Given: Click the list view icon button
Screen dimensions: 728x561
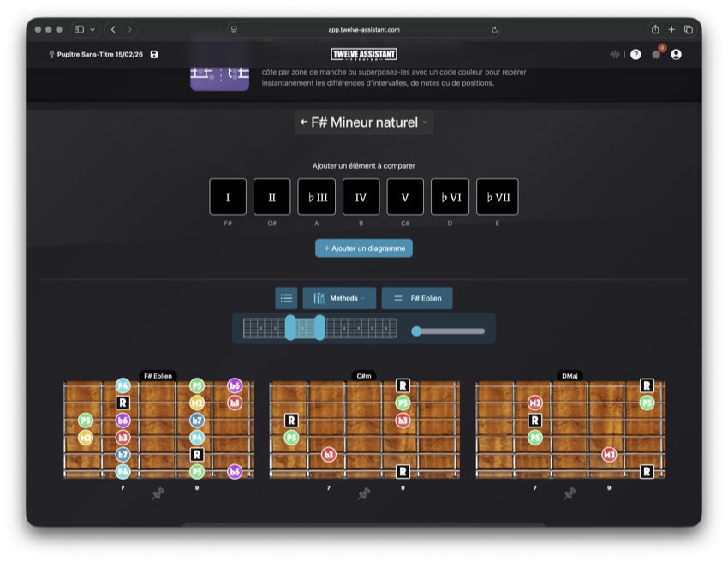Looking at the screenshot, I should click(286, 298).
